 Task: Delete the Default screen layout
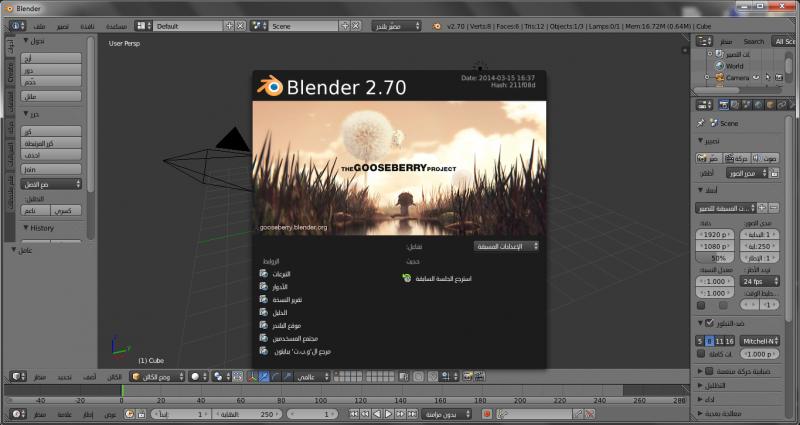point(240,26)
